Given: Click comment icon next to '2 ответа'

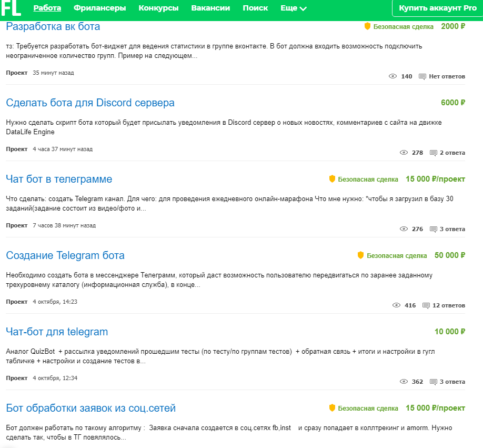Looking at the screenshot, I should click(434, 153).
